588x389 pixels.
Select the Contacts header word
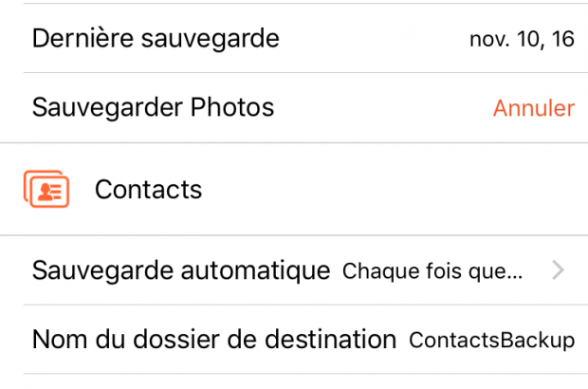(x=148, y=190)
